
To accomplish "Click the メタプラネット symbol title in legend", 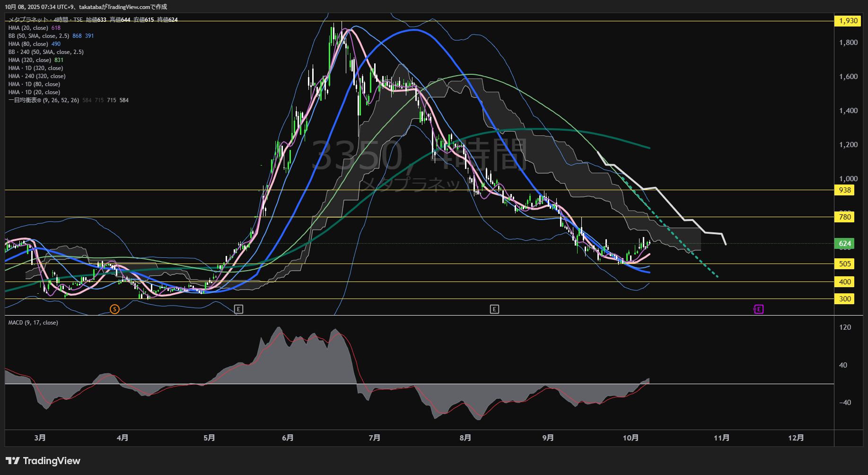I will tap(28, 20).
